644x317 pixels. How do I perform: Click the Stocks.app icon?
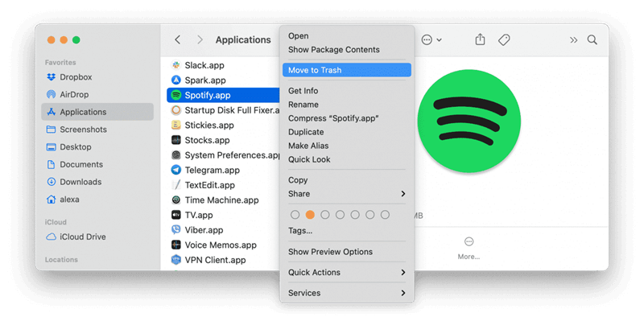[176, 140]
